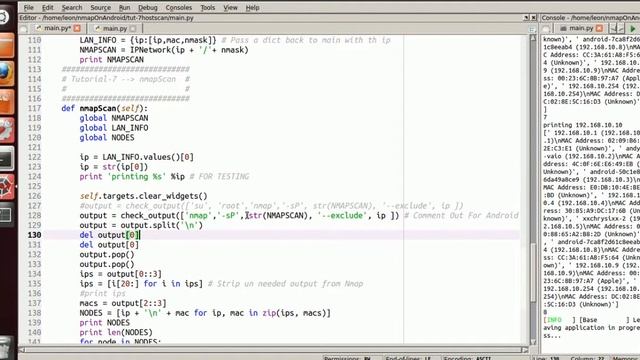The width and height of the screenshot is (640, 360).
Task: Click the green Run button in console
Action: click(x=633, y=29)
